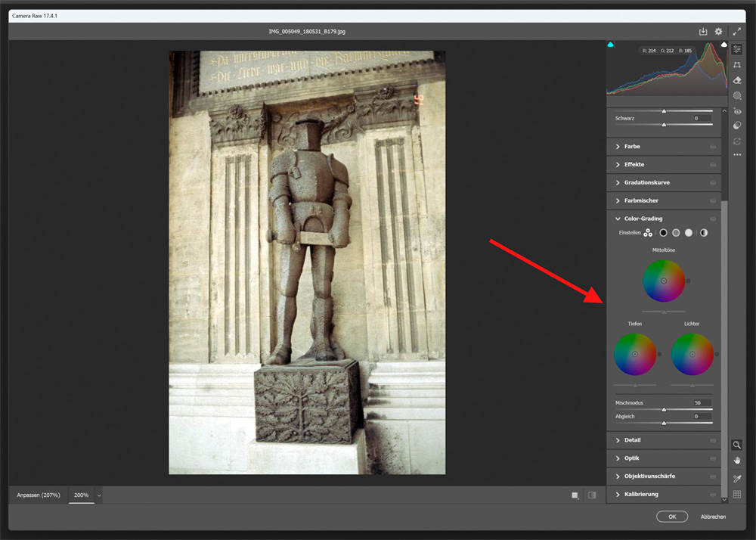
Task: Select the Geometry crop tool icon
Action: tap(736, 64)
